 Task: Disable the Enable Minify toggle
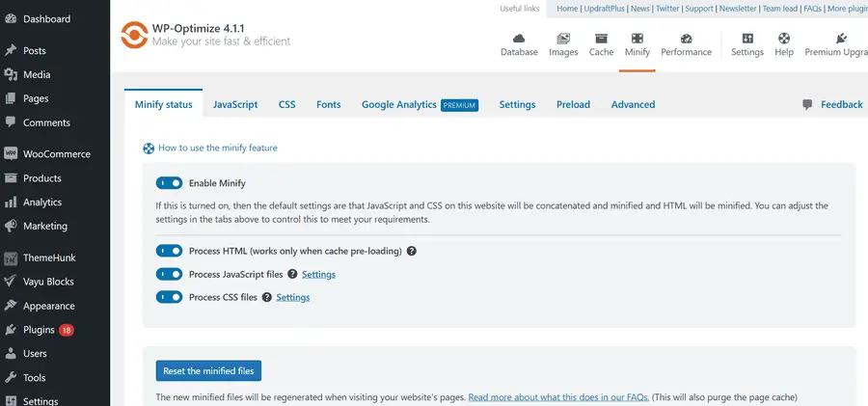pos(169,182)
